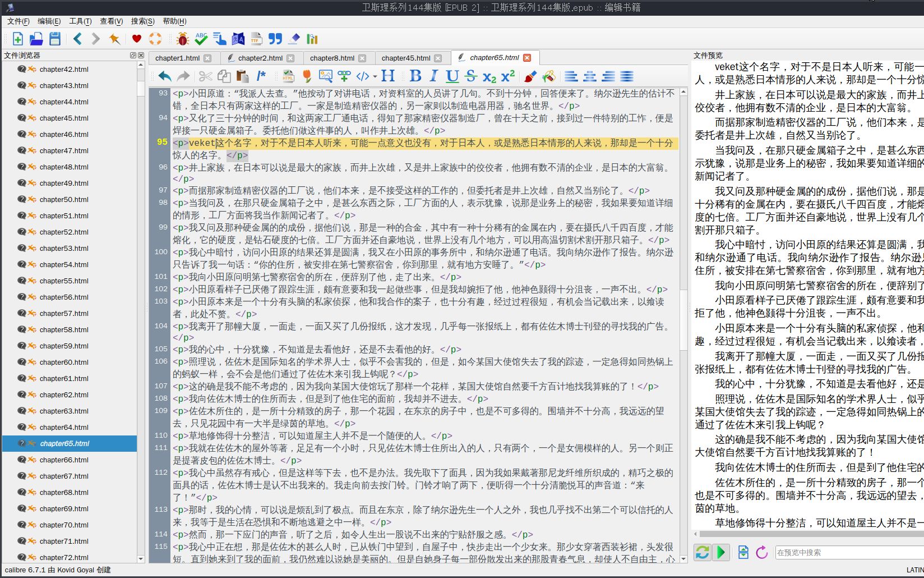The height and width of the screenshot is (578, 924).
Task: Run book check with the bug icon
Action: pos(182,39)
